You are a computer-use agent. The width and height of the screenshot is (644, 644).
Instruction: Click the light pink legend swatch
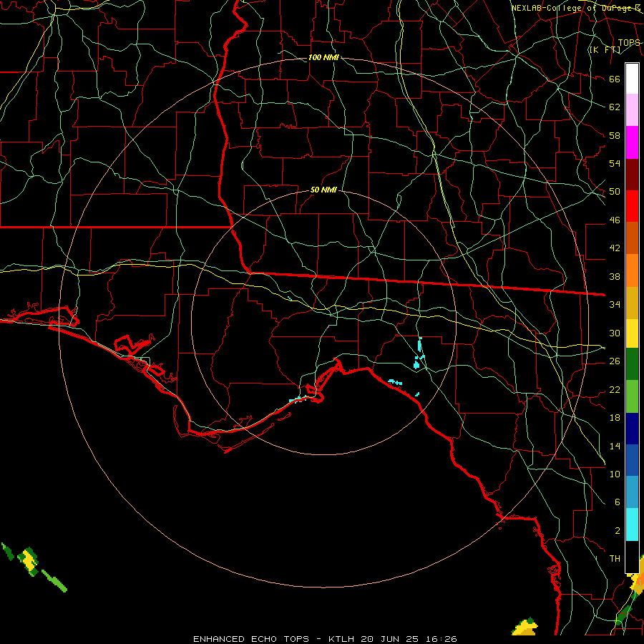pos(632,110)
